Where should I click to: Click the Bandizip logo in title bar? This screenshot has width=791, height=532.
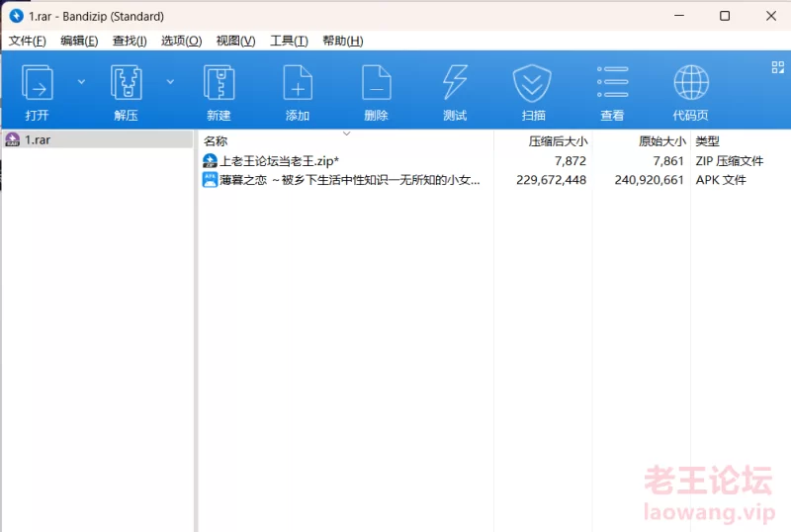tap(16, 16)
